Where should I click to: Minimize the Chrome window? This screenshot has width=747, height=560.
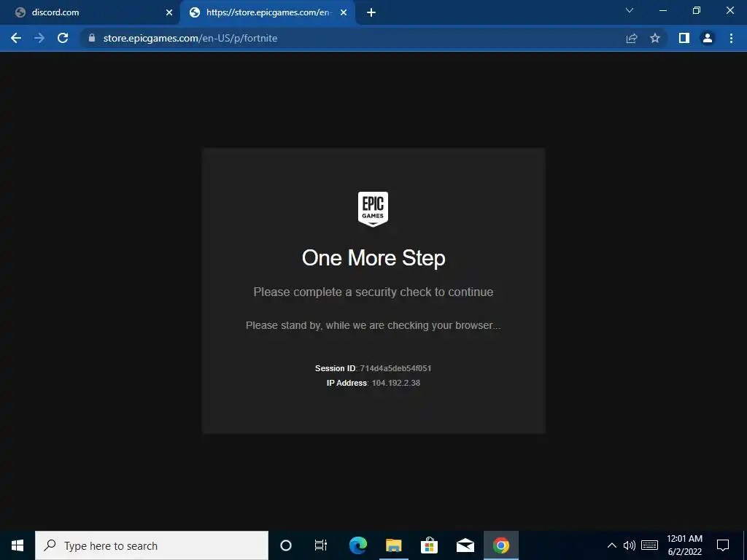(x=662, y=10)
